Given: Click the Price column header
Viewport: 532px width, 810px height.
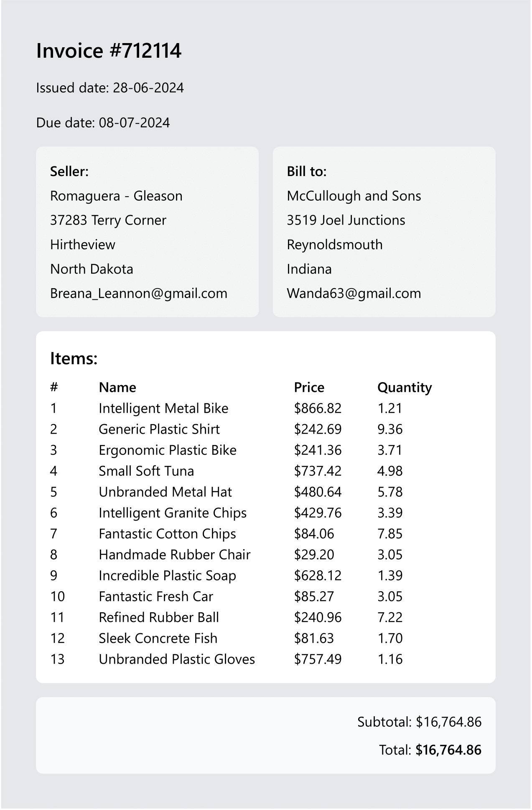Looking at the screenshot, I should [309, 388].
